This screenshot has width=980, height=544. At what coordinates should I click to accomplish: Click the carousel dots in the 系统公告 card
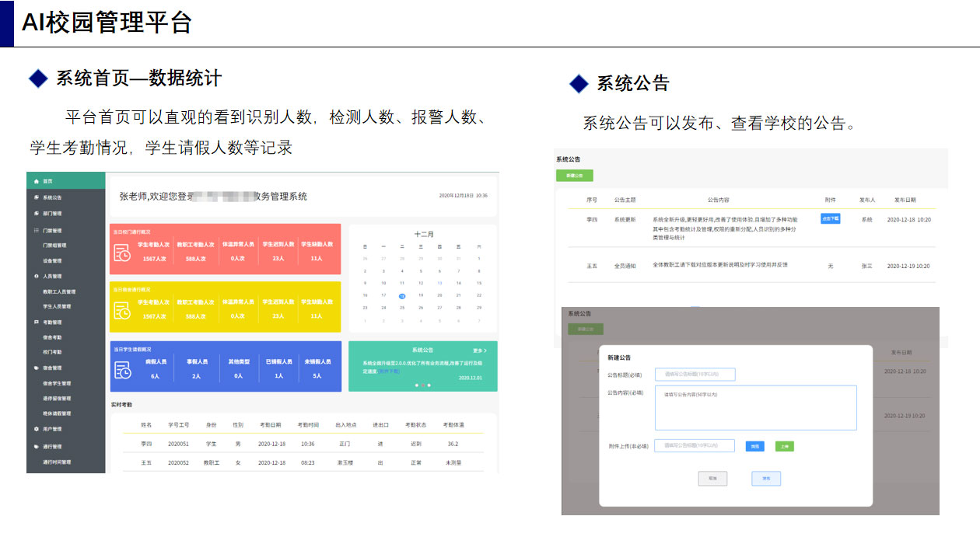pos(422,385)
